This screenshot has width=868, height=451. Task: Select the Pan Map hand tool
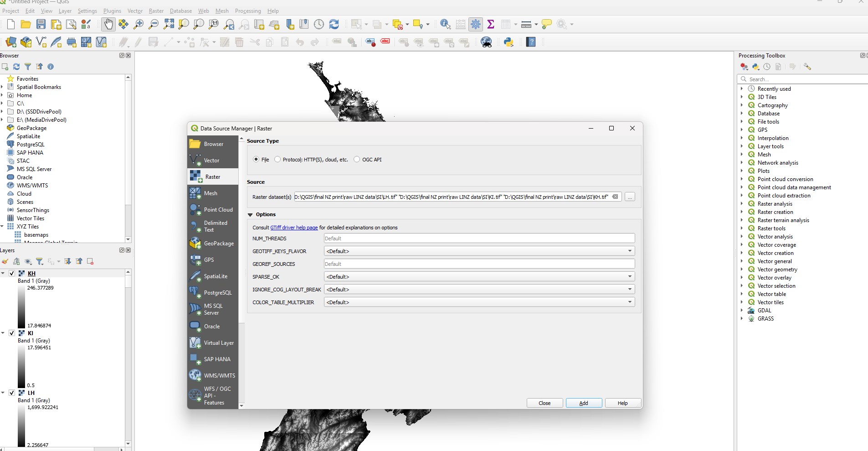coord(108,24)
